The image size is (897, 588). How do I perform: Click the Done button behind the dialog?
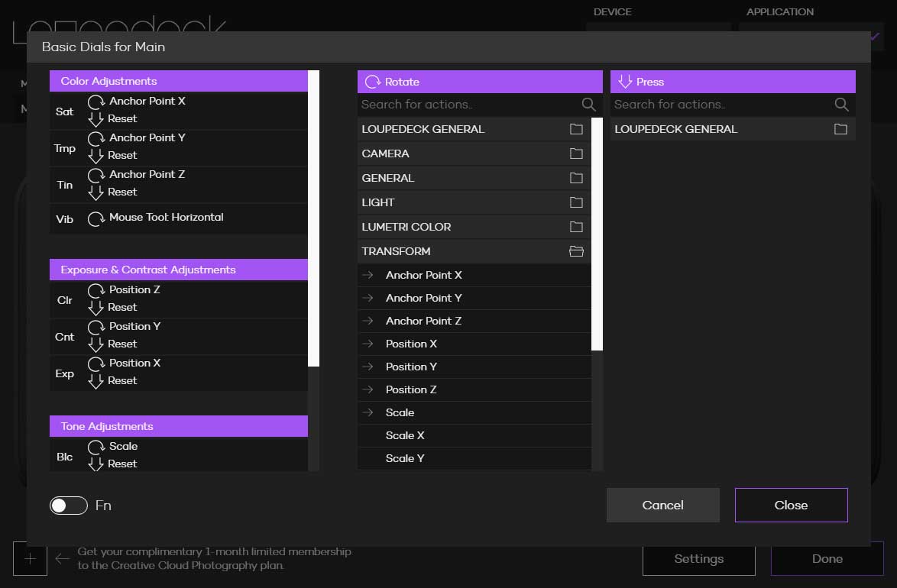point(827,561)
